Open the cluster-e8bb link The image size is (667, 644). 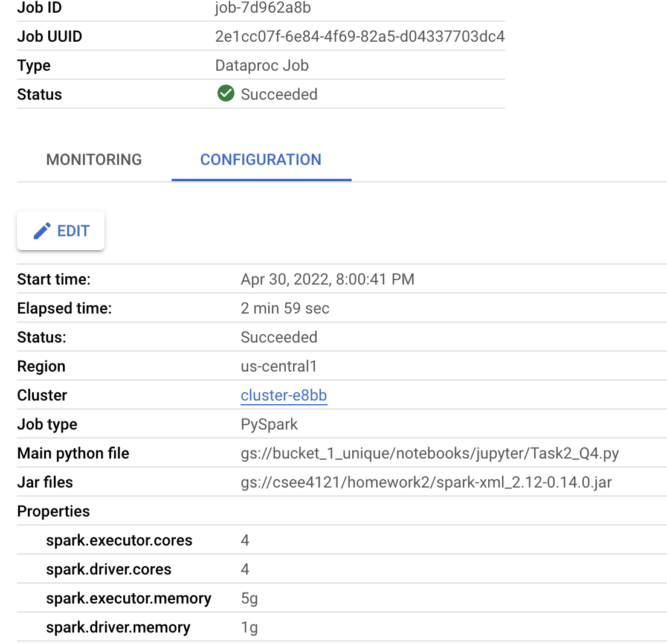click(284, 395)
